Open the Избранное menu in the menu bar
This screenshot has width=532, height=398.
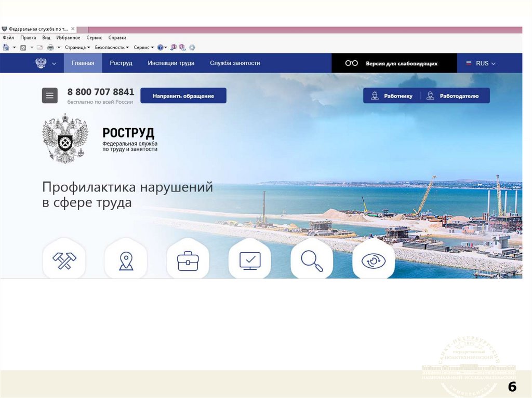68,38
